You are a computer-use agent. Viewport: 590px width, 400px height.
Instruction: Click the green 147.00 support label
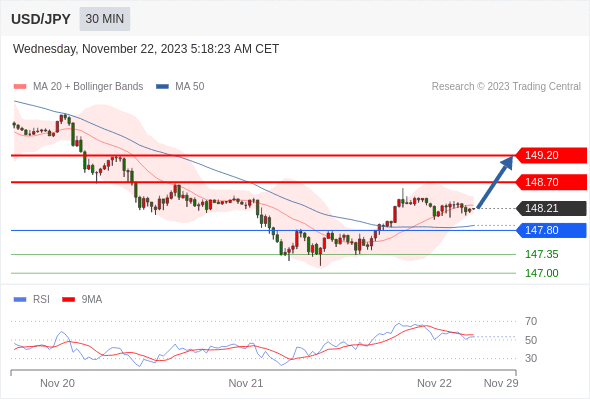541,273
